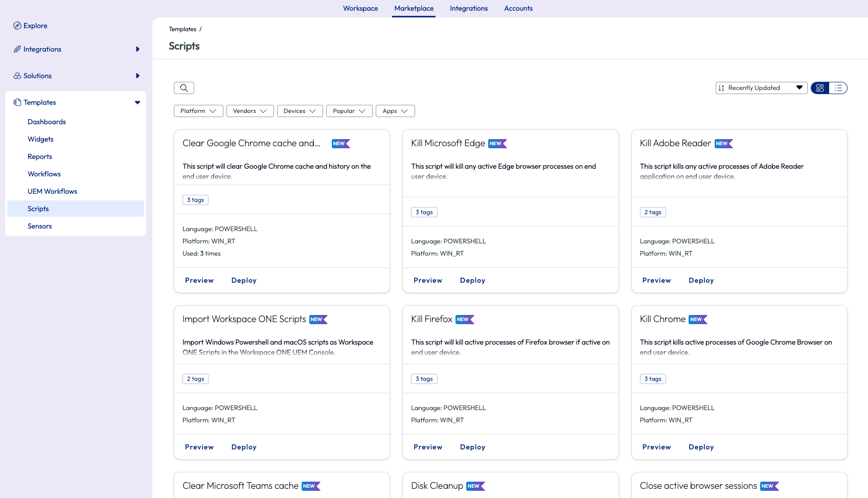Switch to grid card view
868x498 pixels.
(820, 88)
